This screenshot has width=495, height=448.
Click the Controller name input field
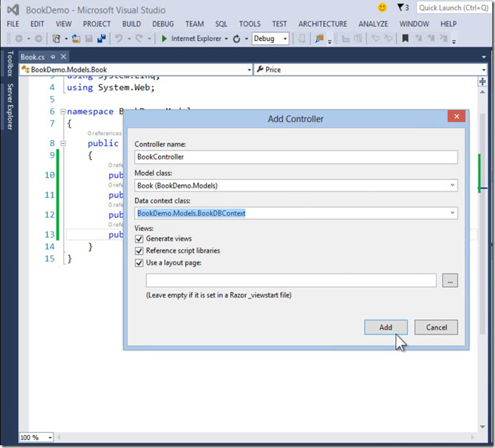coord(296,157)
